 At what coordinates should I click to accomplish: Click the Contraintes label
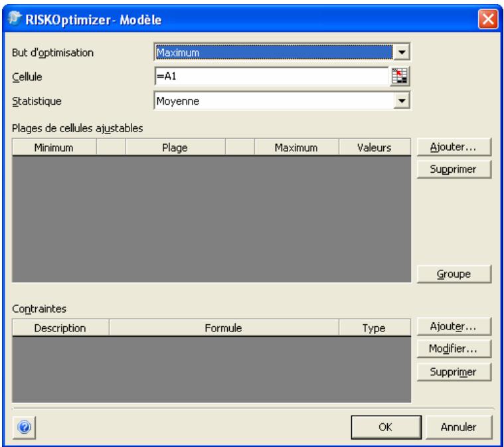[39, 309]
